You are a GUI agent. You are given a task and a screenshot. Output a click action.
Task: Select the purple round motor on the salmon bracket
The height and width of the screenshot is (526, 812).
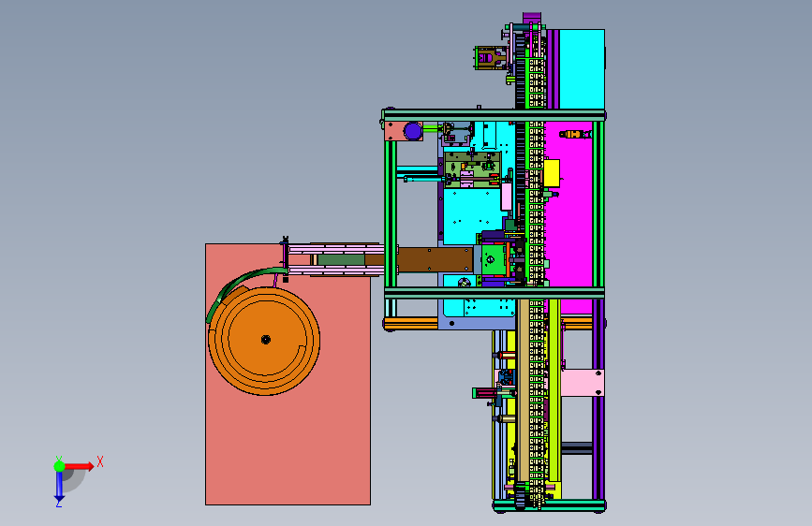coord(413,131)
